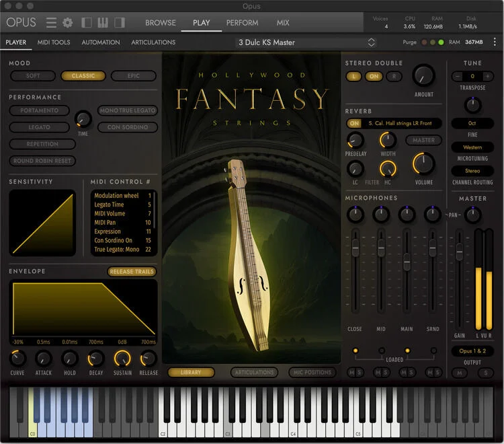
Task: Select the Classic mood
Action: point(83,76)
